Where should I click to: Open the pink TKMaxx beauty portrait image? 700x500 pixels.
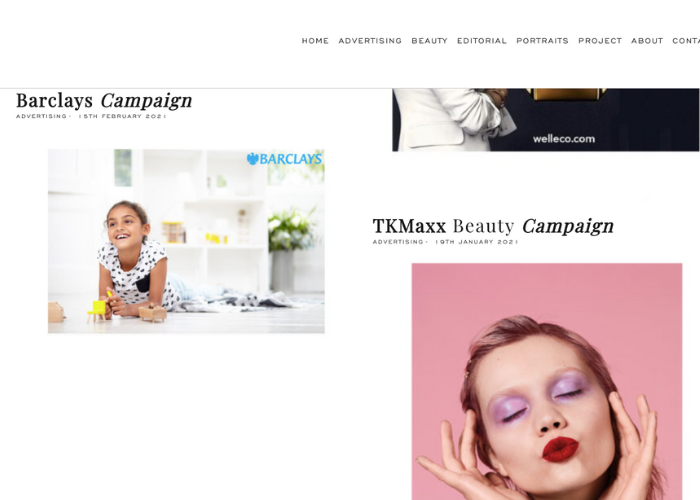(x=547, y=382)
